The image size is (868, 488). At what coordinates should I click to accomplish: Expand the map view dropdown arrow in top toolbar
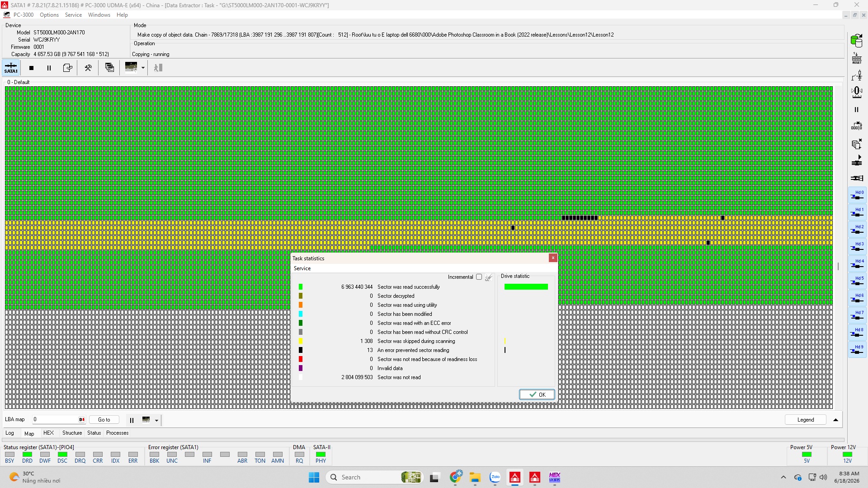click(143, 68)
